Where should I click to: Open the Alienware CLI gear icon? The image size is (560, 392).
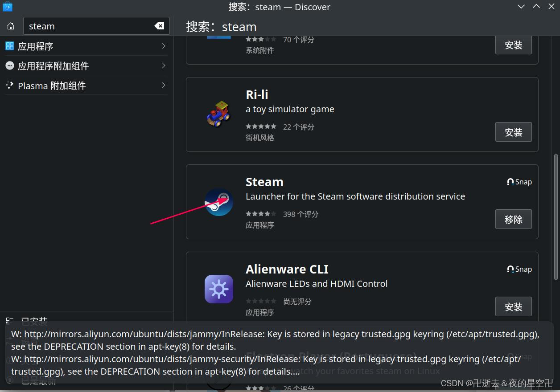(219, 289)
